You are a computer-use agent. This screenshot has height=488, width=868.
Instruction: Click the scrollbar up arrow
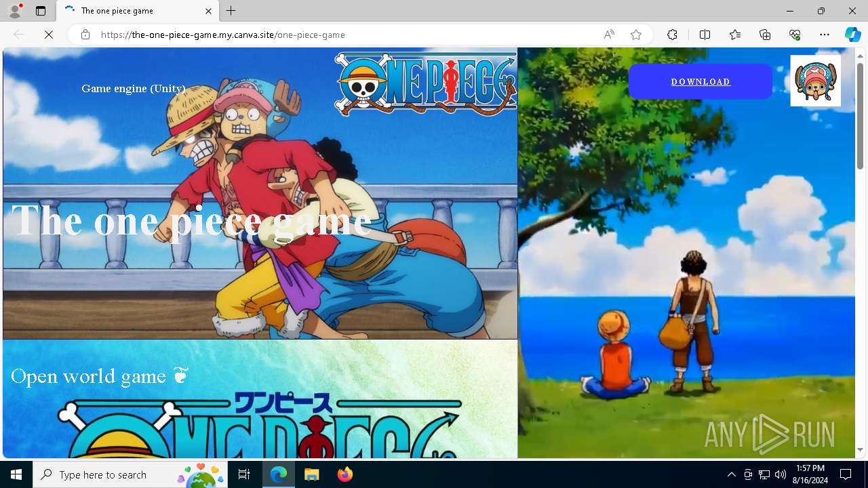click(861, 56)
